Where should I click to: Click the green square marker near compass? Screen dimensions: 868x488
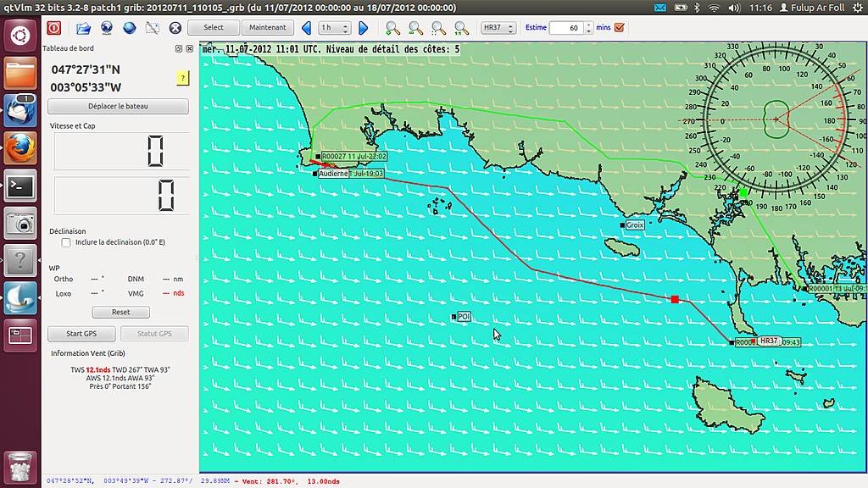(743, 192)
